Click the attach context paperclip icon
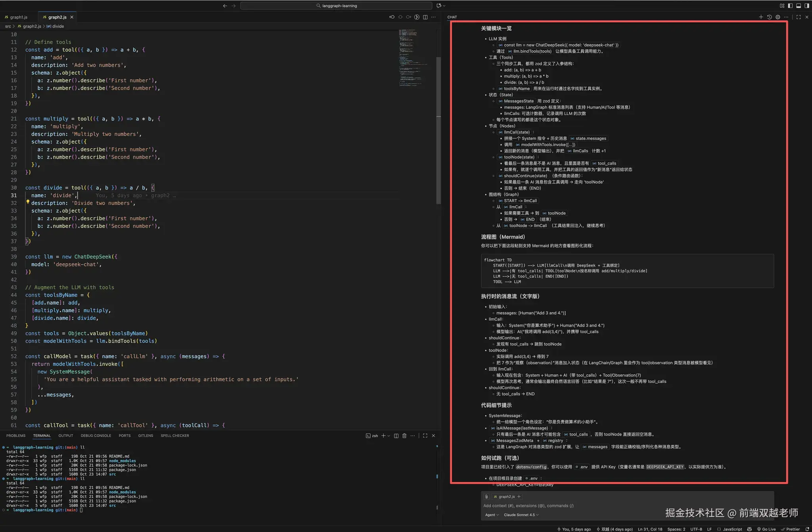Image resolution: width=812 pixels, height=532 pixels. tap(486, 497)
